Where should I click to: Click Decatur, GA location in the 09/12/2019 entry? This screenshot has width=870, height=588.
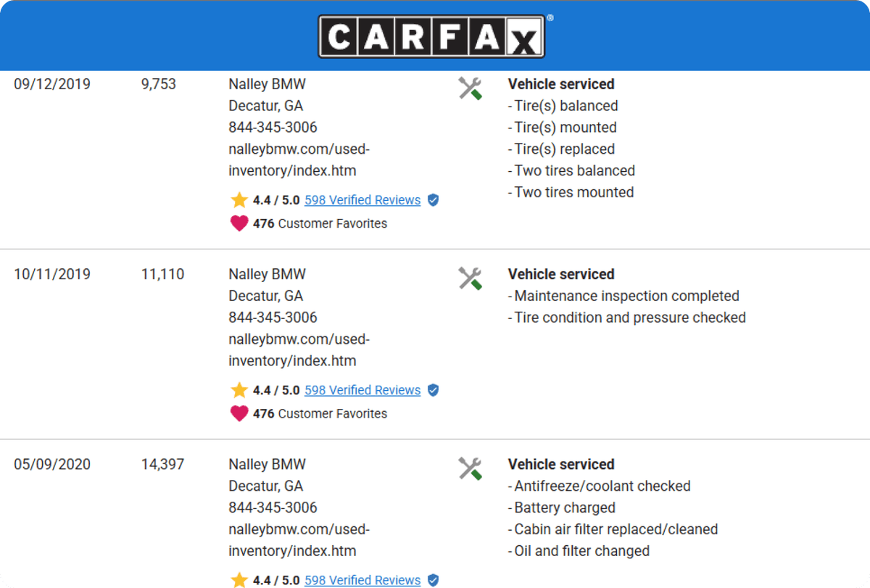(266, 106)
